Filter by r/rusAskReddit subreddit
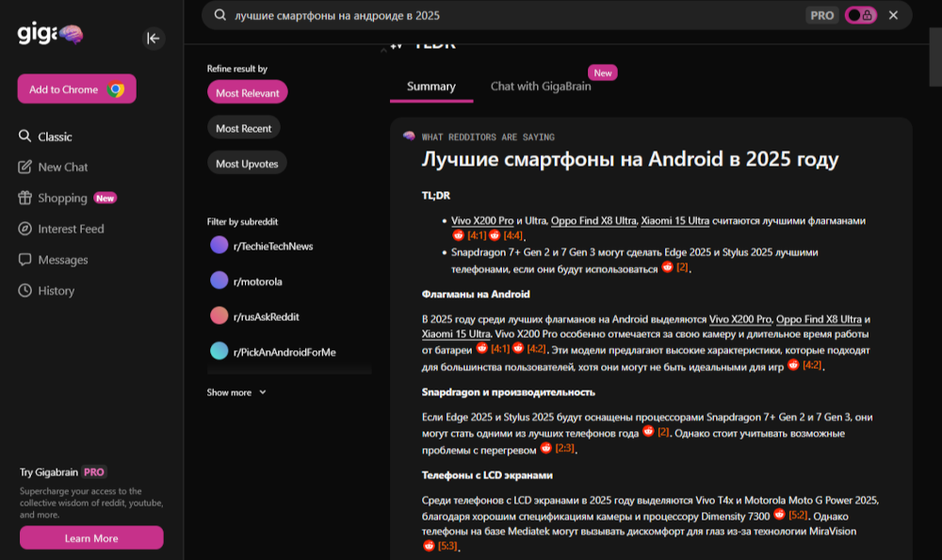 254,316
